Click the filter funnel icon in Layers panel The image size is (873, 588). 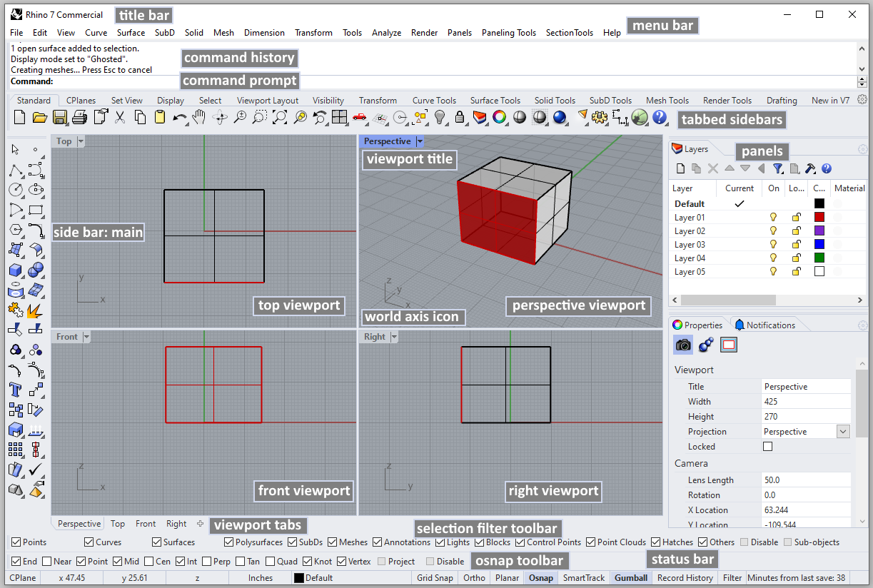coord(778,168)
